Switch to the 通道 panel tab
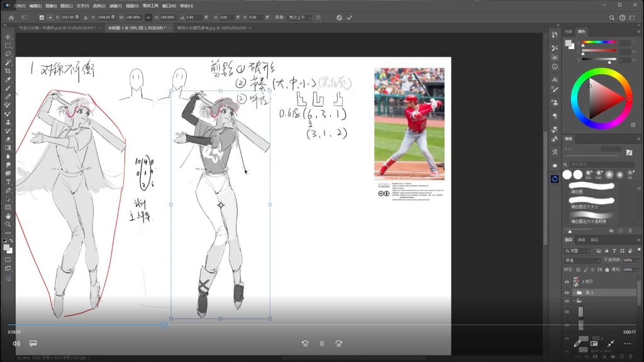The width and height of the screenshot is (644, 362). point(582,239)
